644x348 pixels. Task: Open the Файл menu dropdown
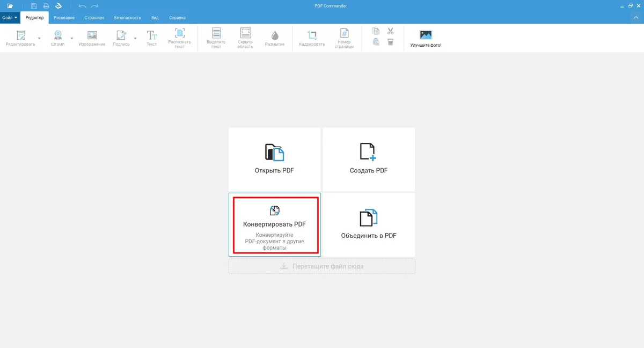(10, 18)
